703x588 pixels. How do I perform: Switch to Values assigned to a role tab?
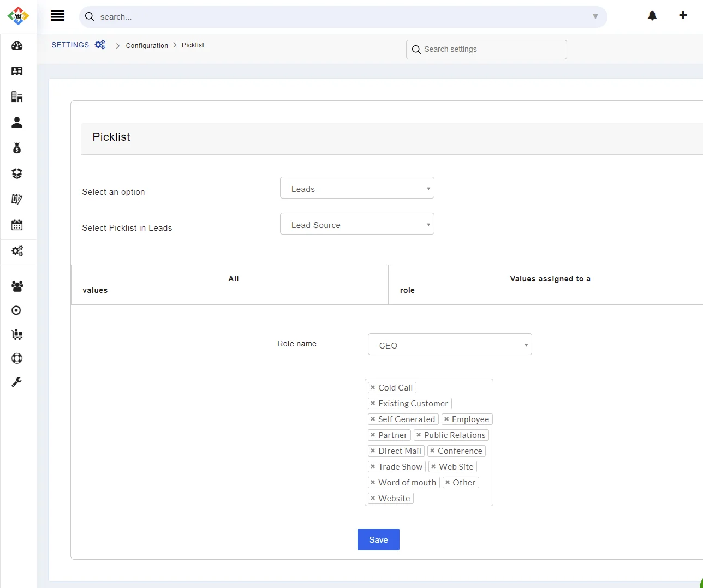[546, 284]
